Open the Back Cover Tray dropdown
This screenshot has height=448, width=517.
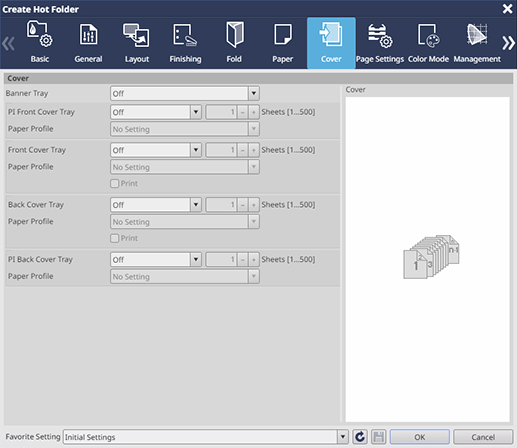[156, 205]
